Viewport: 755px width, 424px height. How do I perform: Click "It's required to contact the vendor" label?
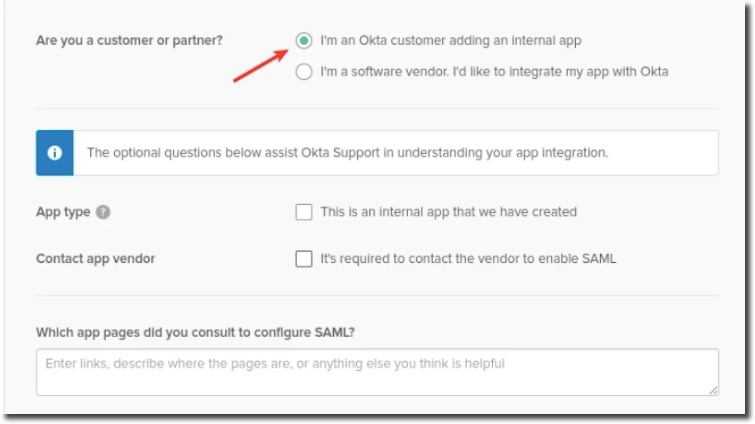coord(468,259)
